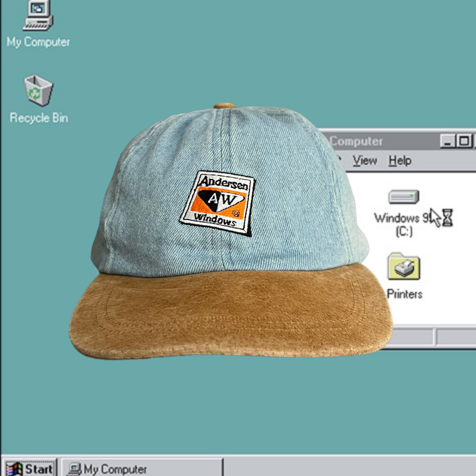Click the Start button
Image resolution: width=476 pixels, height=476 pixels.
click(30, 468)
